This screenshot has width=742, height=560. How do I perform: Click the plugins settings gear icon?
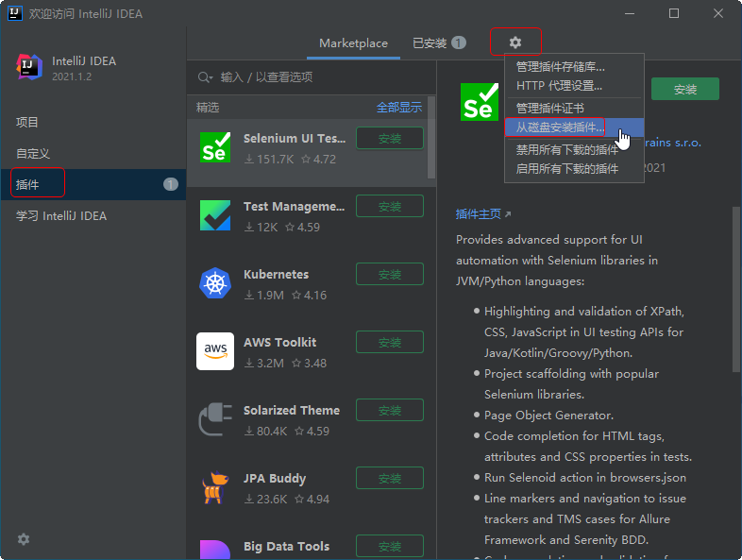pos(514,42)
